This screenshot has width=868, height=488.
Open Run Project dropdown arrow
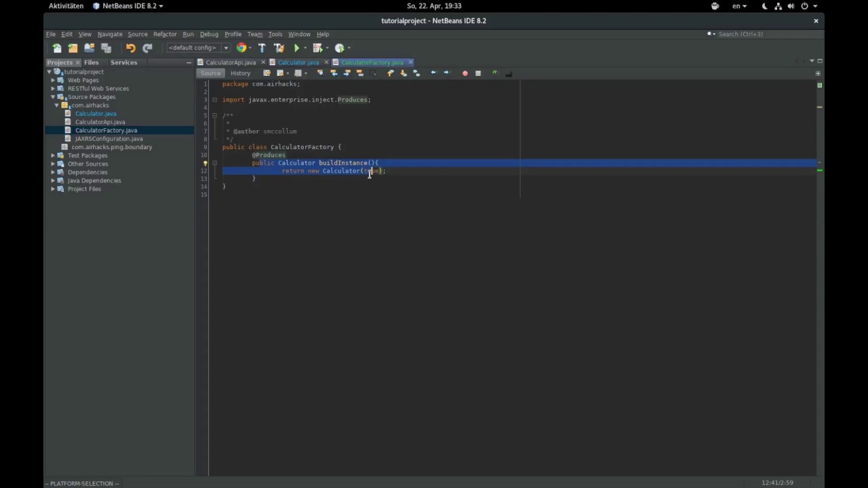[305, 48]
